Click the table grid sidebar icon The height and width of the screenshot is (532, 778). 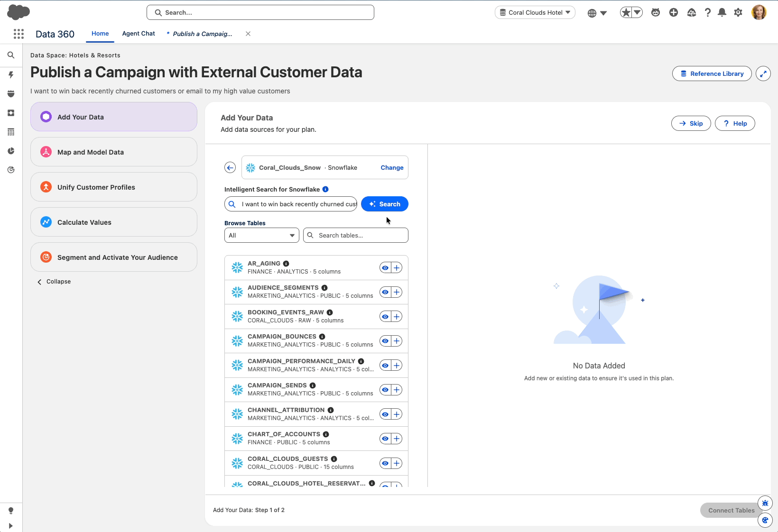click(x=11, y=132)
